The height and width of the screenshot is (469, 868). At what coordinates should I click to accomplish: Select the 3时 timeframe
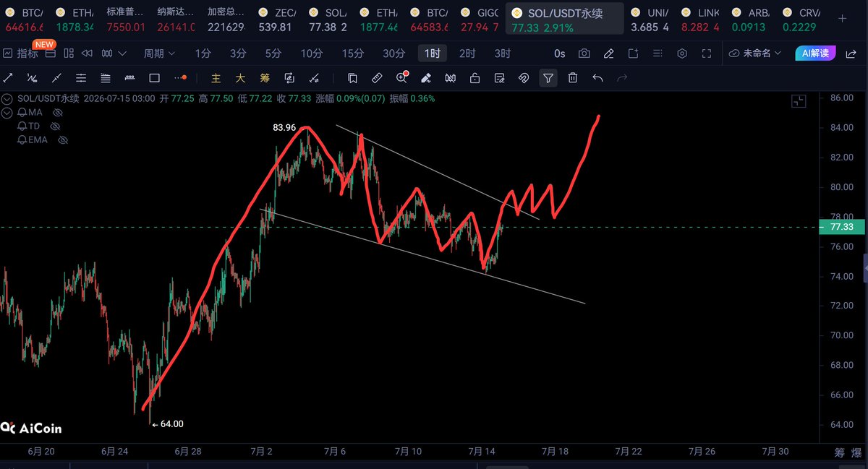pyautogui.click(x=502, y=53)
